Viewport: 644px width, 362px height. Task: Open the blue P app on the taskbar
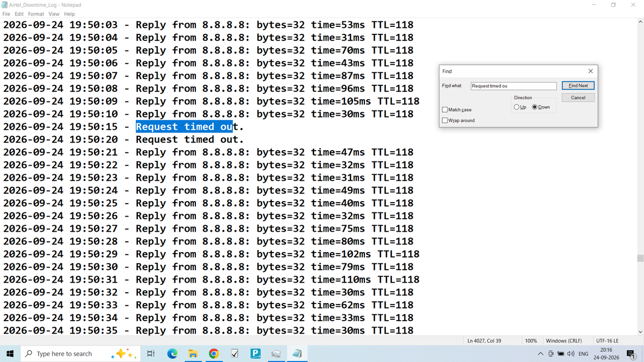(255, 354)
